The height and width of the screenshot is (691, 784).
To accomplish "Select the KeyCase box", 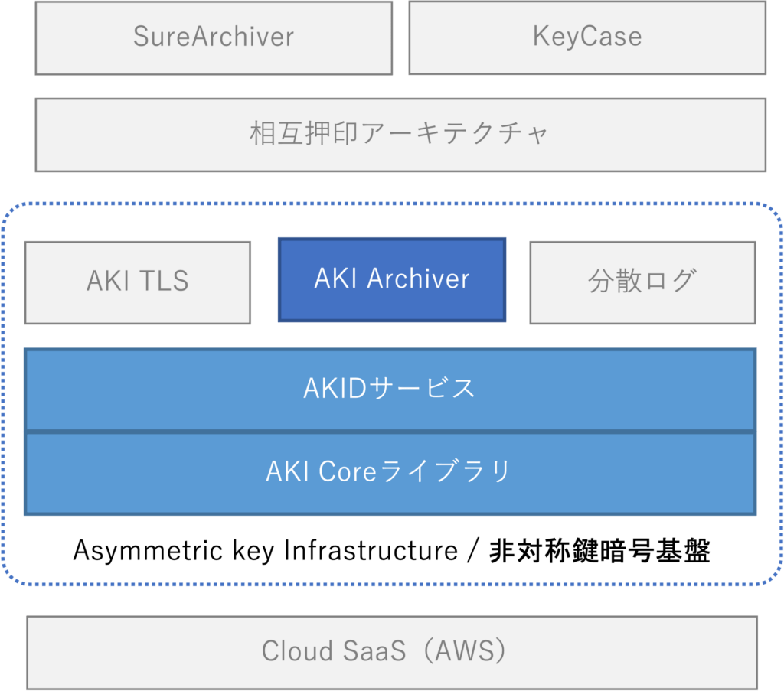I will click(x=587, y=37).
